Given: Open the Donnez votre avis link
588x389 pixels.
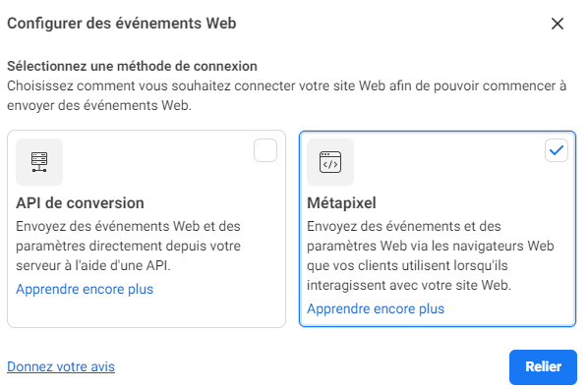Looking at the screenshot, I should [x=61, y=366].
